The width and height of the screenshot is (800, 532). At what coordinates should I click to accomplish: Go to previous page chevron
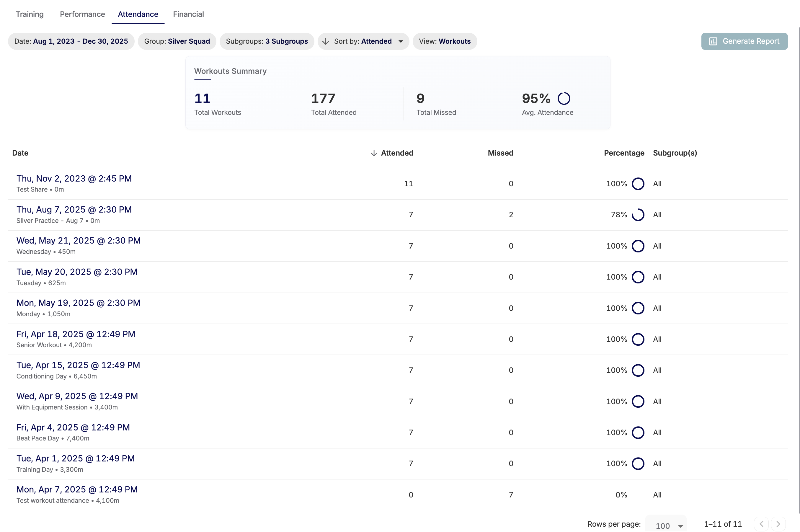tap(761, 524)
